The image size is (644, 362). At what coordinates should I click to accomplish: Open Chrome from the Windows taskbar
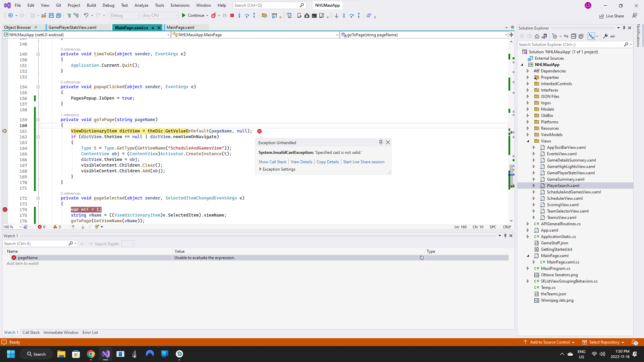(91, 354)
